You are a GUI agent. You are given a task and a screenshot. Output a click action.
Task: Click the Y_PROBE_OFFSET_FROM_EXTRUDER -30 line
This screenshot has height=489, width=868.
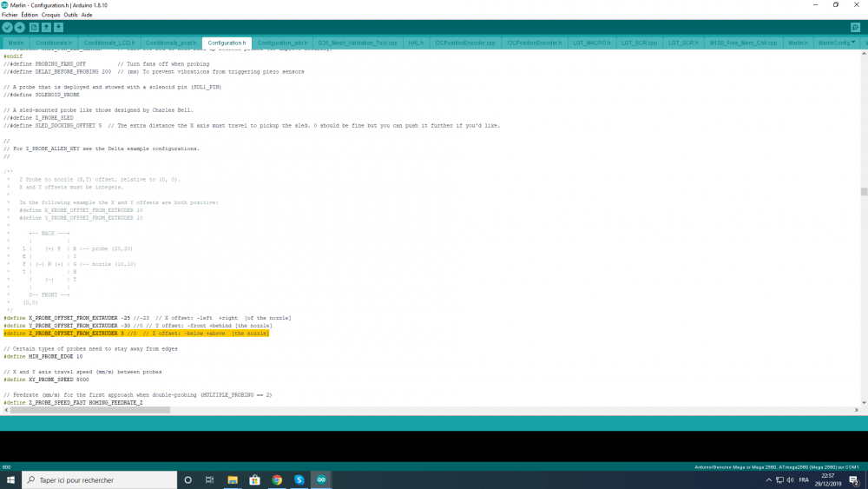pos(137,326)
